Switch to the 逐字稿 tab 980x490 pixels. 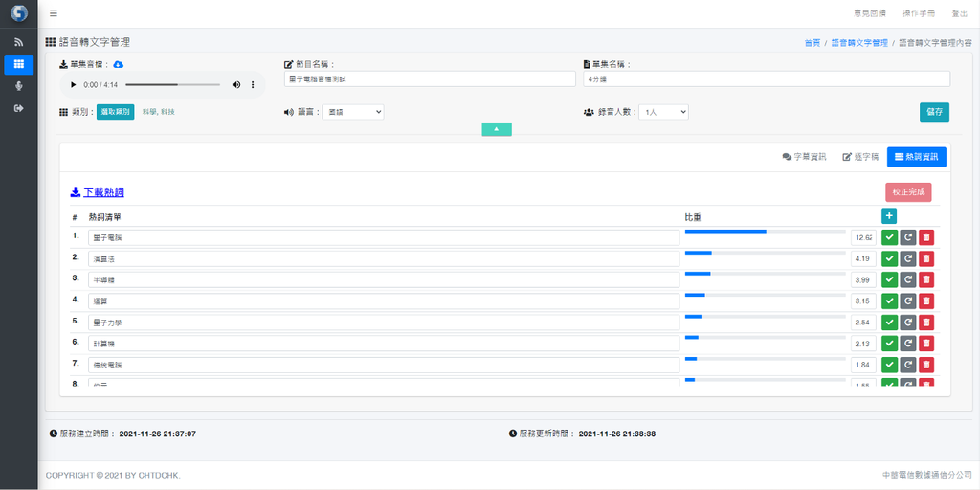[860, 158]
